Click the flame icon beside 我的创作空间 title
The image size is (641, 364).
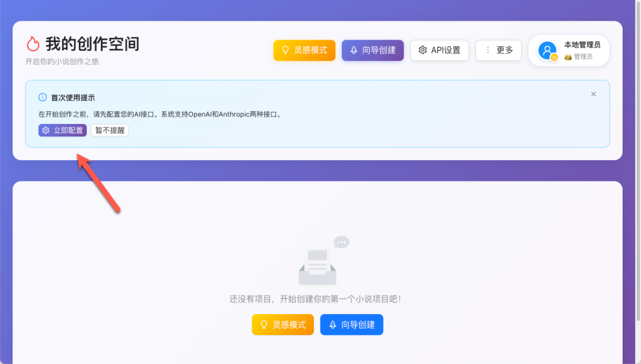point(33,43)
